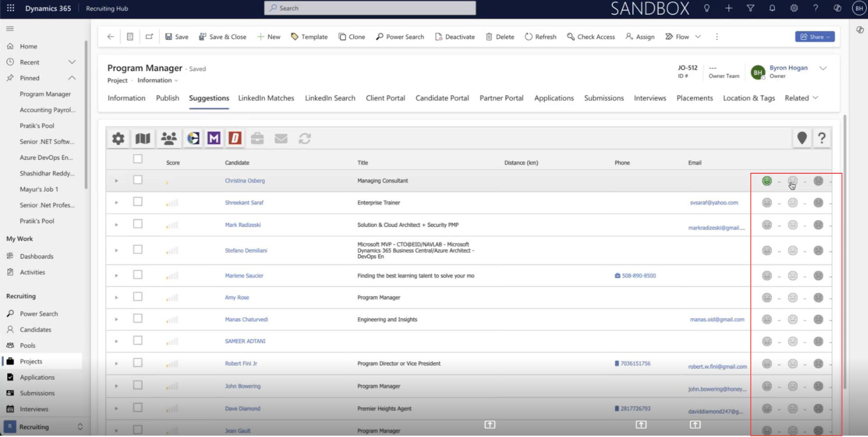
Task: Click the Save & Close button
Action: (222, 37)
